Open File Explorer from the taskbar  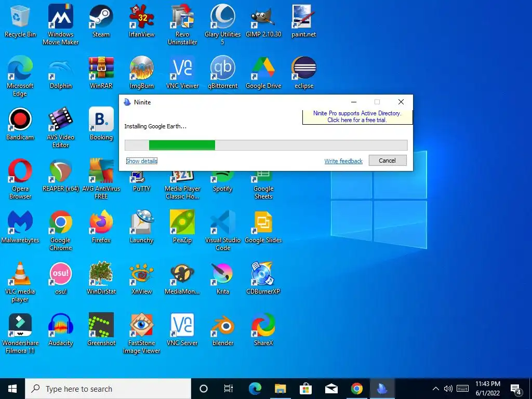tap(280, 389)
